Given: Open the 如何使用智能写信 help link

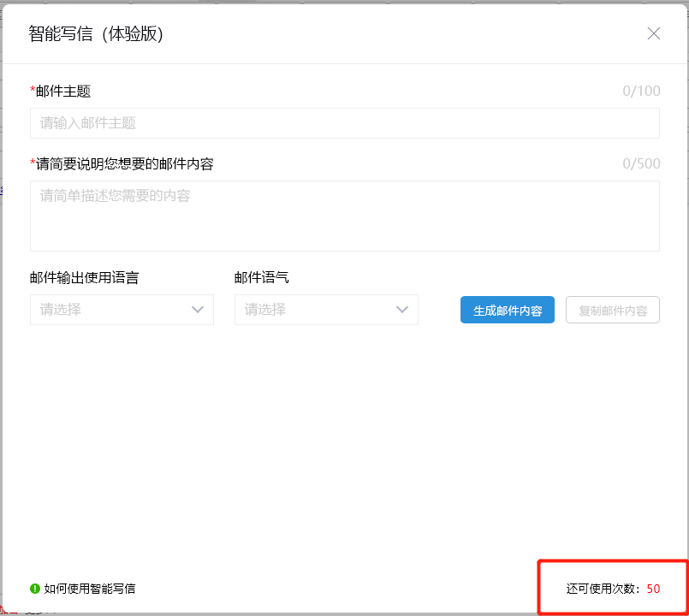Looking at the screenshot, I should (x=90, y=589).
